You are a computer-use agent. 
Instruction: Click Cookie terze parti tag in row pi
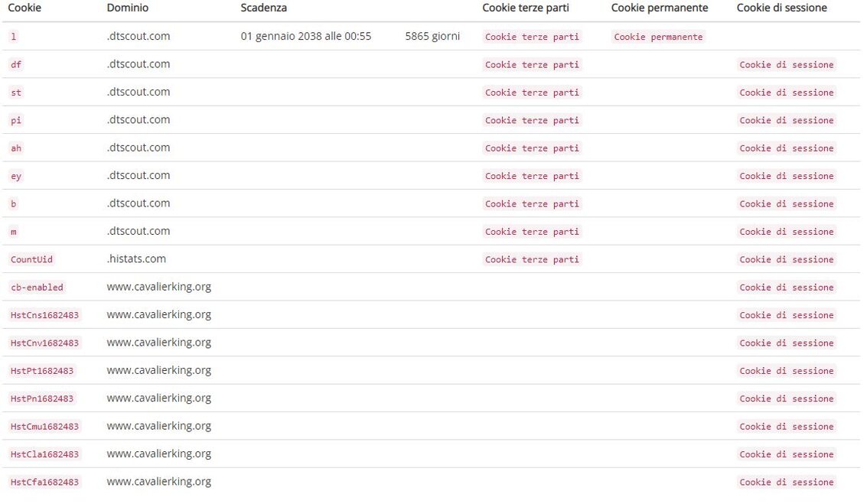point(532,120)
